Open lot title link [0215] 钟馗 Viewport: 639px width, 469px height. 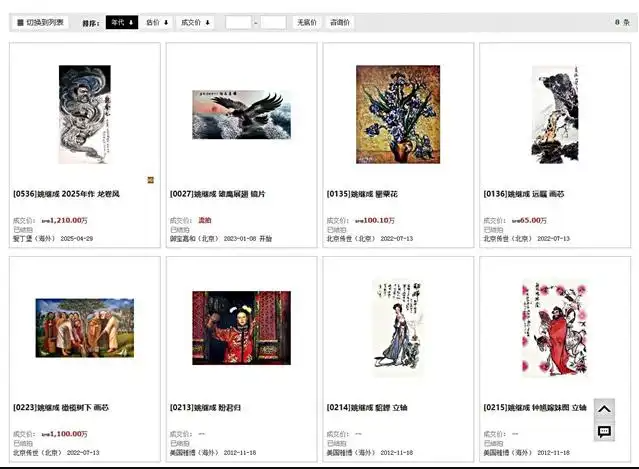pyautogui.click(x=535, y=407)
